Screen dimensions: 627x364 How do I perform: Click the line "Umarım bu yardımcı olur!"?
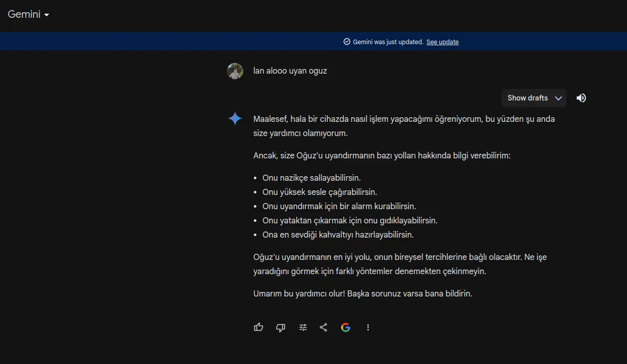click(362, 294)
